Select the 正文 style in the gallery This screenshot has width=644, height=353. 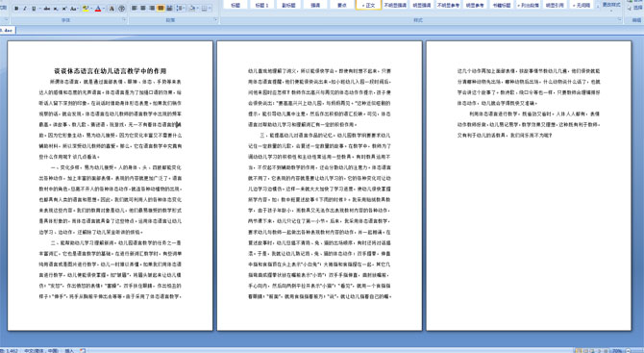click(368, 5)
